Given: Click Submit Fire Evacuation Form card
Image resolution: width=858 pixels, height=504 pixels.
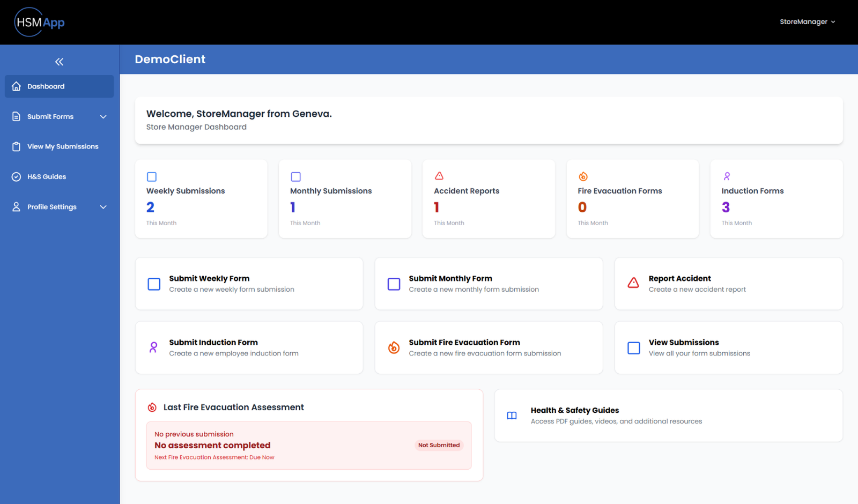Looking at the screenshot, I should coord(488,347).
